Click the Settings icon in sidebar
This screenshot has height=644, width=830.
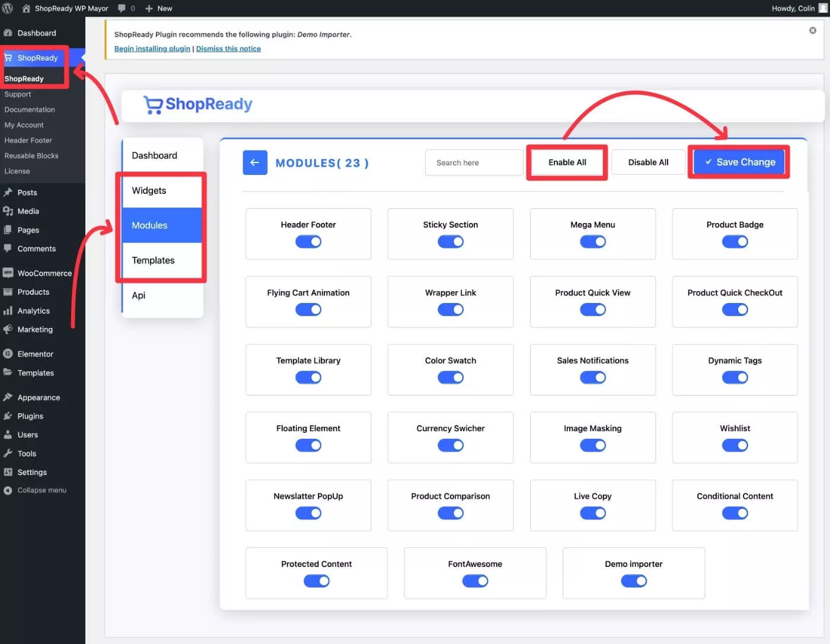click(8, 472)
